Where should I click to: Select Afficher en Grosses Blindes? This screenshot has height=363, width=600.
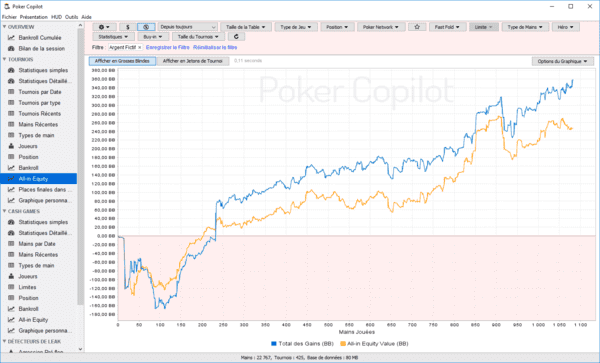[122, 61]
